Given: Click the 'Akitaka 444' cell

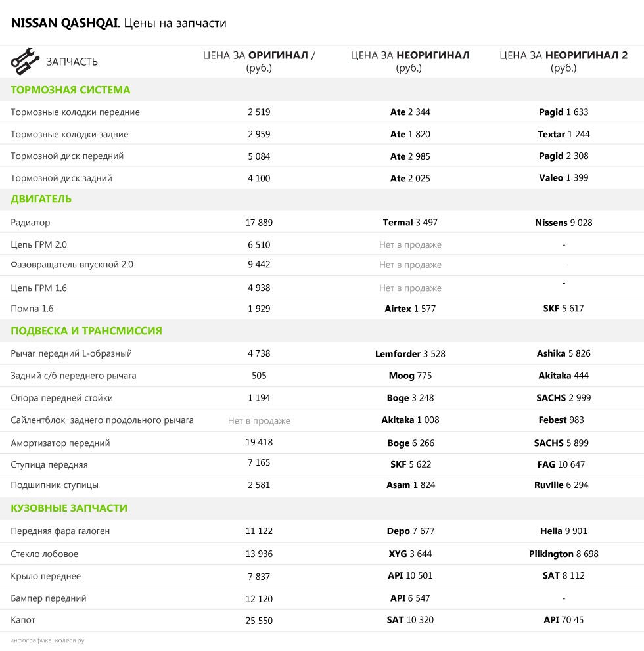Looking at the screenshot, I should click(x=563, y=376).
